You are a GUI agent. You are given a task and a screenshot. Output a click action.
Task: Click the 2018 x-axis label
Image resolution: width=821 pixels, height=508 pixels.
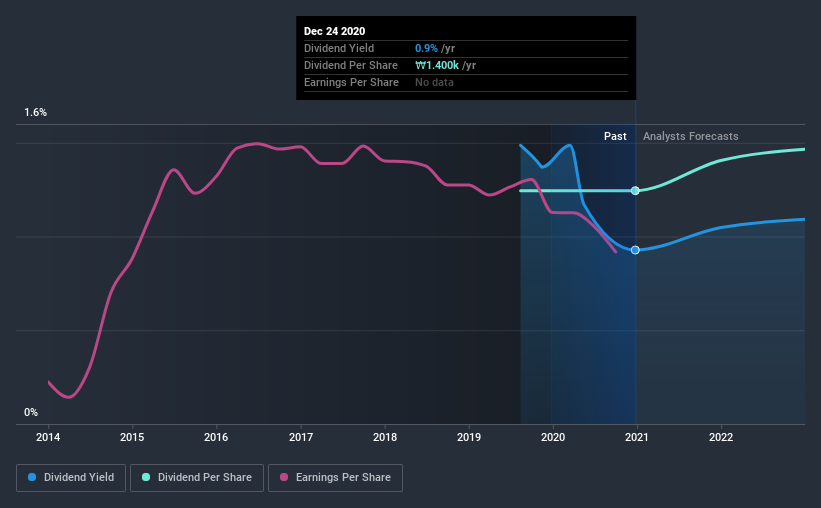coord(385,437)
